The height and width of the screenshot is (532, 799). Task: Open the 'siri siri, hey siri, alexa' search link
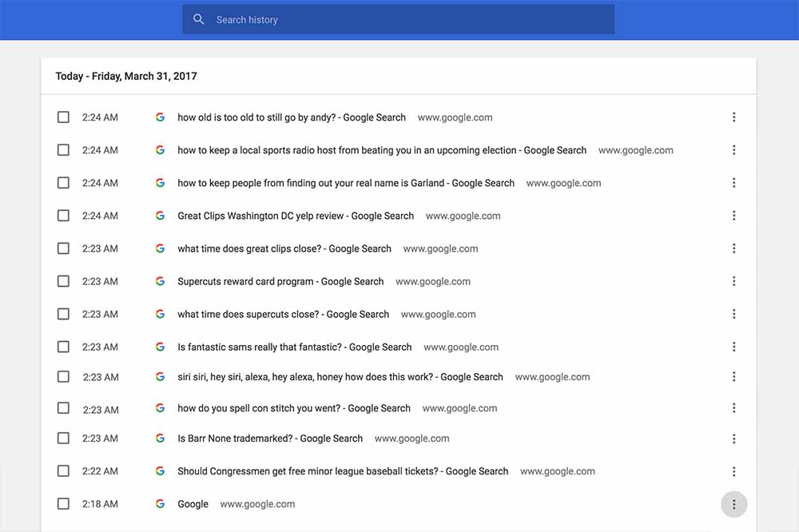pos(340,376)
